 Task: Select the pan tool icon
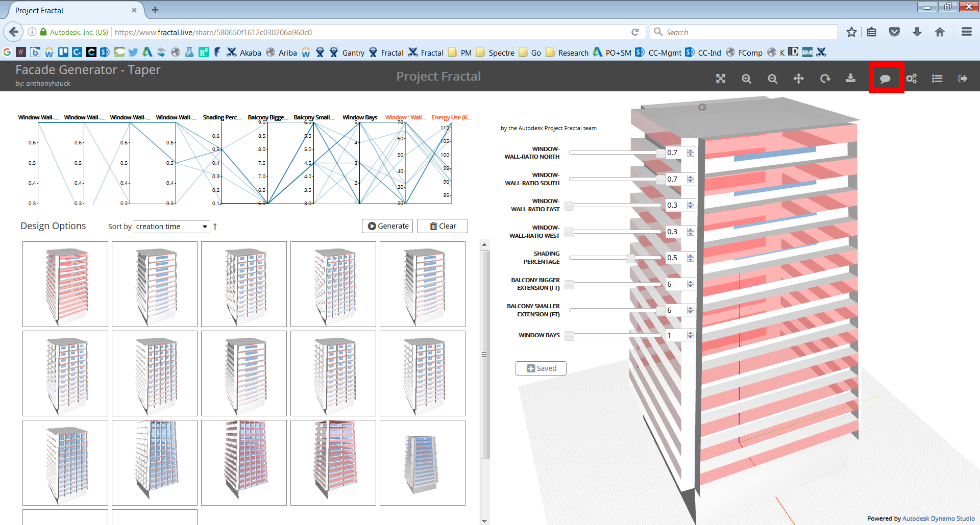click(798, 79)
